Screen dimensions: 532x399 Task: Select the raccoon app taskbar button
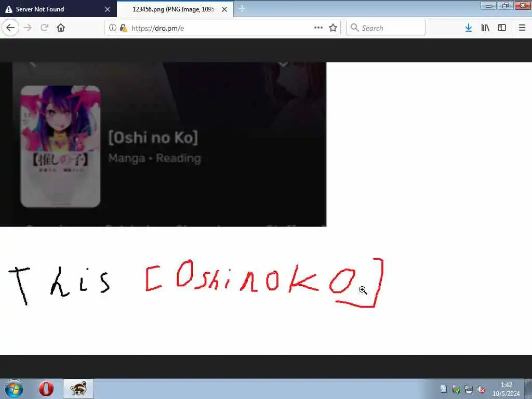[x=78, y=389]
